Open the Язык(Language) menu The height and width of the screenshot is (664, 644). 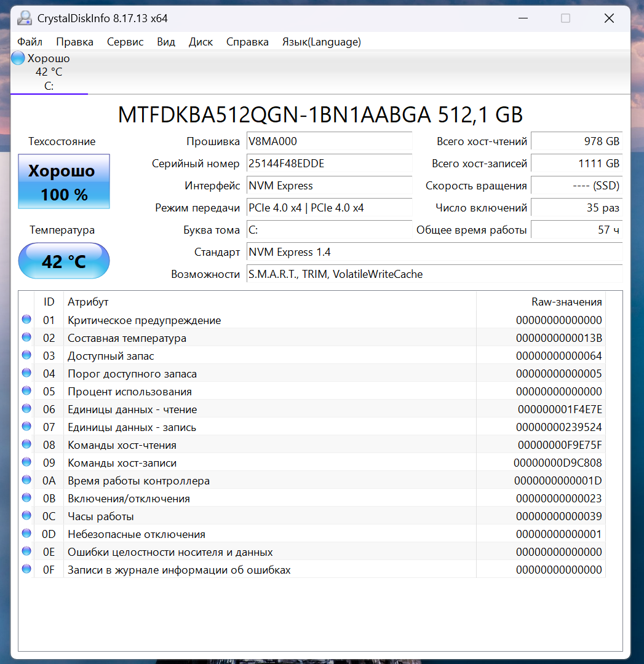coord(321,42)
